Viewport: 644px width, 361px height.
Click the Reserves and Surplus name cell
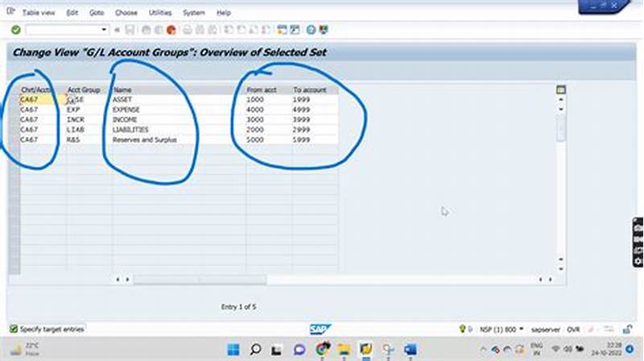[179, 139]
